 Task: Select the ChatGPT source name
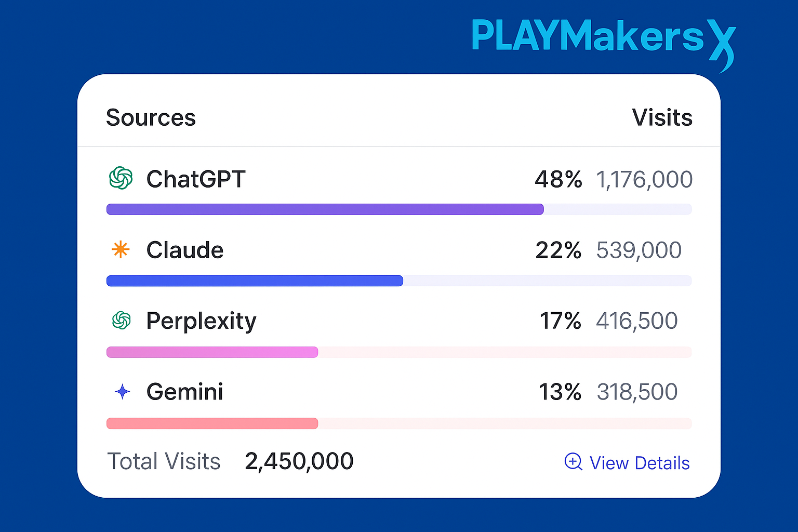tap(196, 179)
